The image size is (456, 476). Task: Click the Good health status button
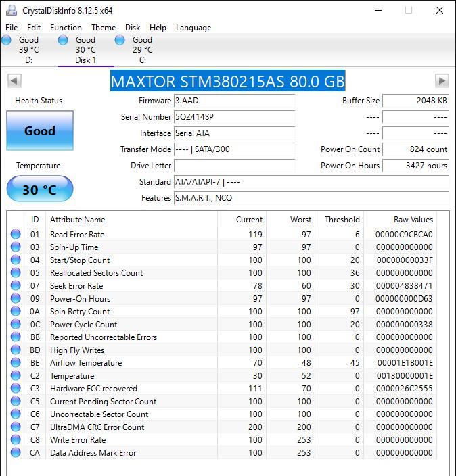(40, 130)
